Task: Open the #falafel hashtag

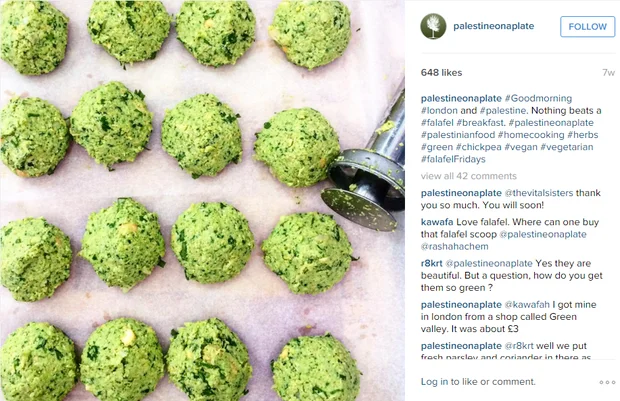Action: (x=437, y=123)
